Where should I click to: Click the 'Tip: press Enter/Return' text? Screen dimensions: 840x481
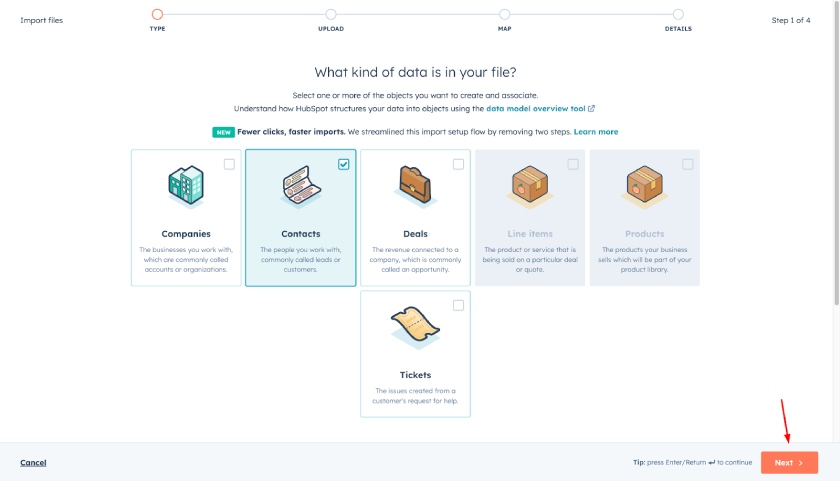[692, 462]
